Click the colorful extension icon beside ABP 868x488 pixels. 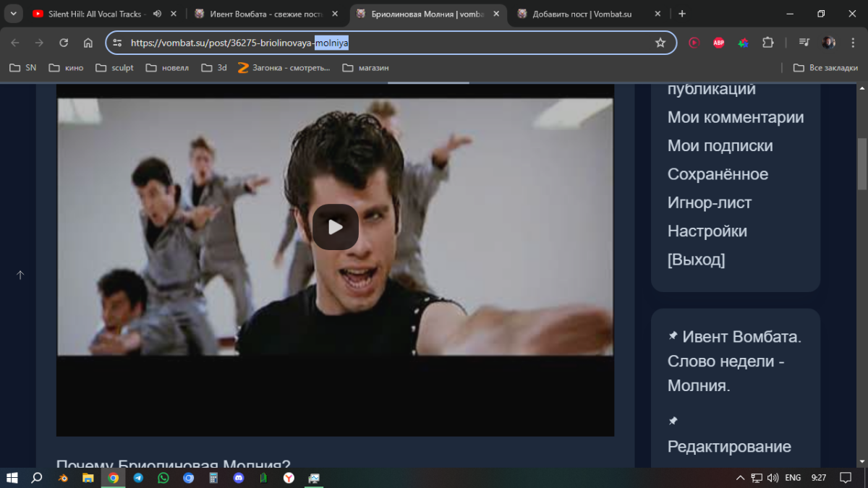(743, 43)
